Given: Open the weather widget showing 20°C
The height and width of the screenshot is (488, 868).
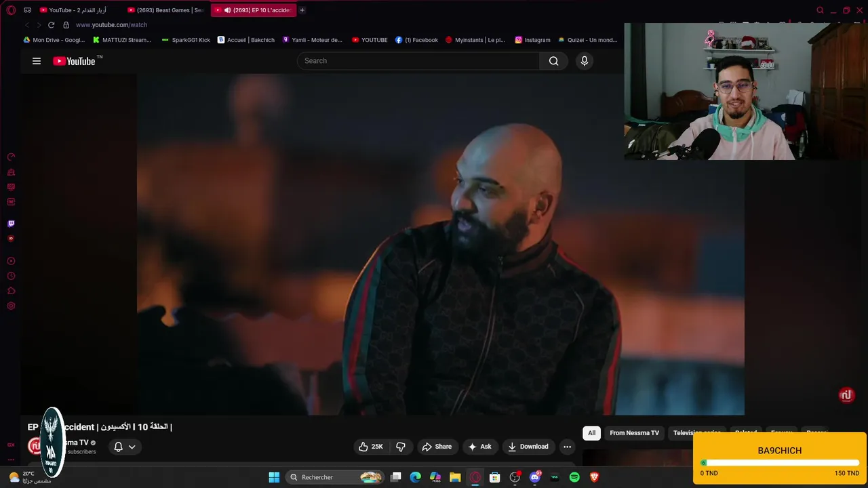Looking at the screenshot, I should 31,477.
